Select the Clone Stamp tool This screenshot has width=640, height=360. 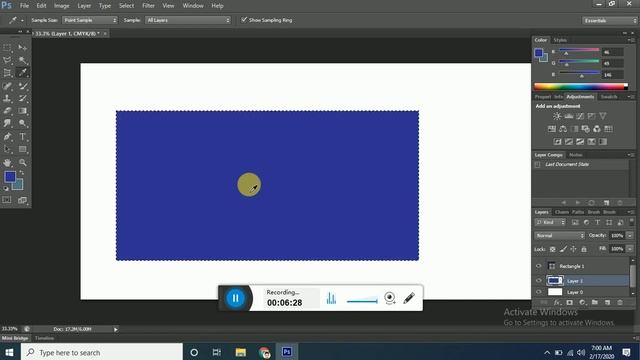pyautogui.click(x=7, y=98)
